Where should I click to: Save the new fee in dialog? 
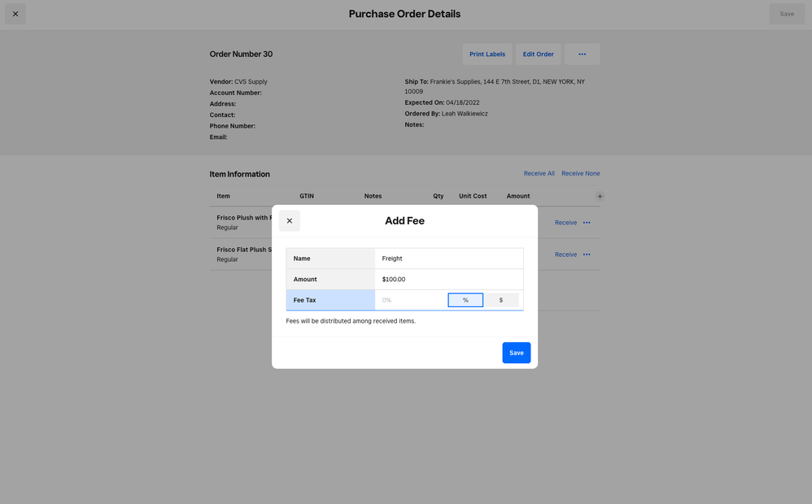coord(516,353)
